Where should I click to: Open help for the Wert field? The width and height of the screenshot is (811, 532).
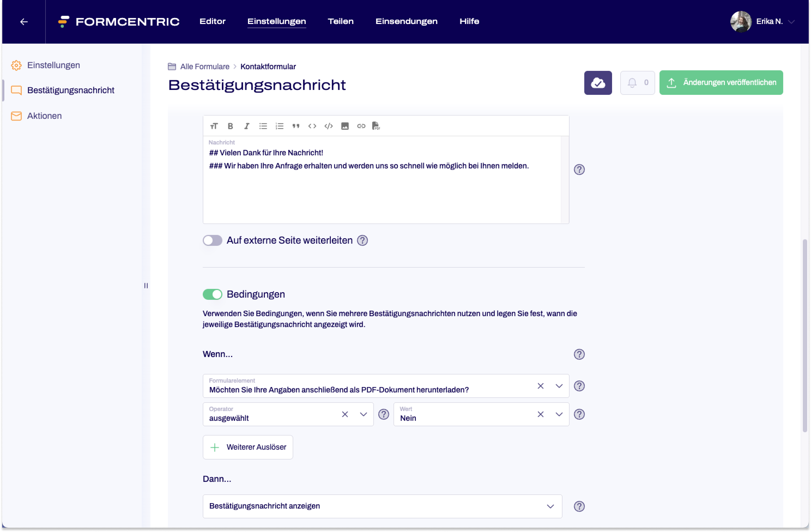click(x=579, y=415)
